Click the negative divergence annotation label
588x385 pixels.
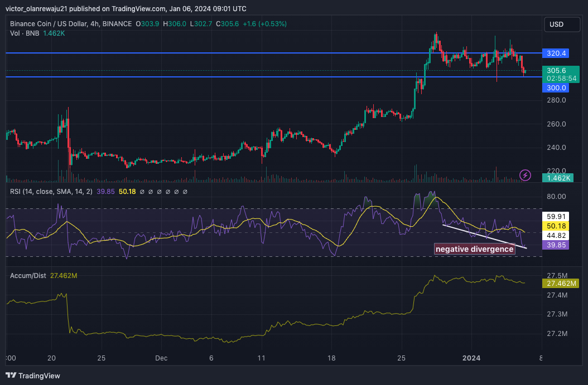click(x=474, y=249)
